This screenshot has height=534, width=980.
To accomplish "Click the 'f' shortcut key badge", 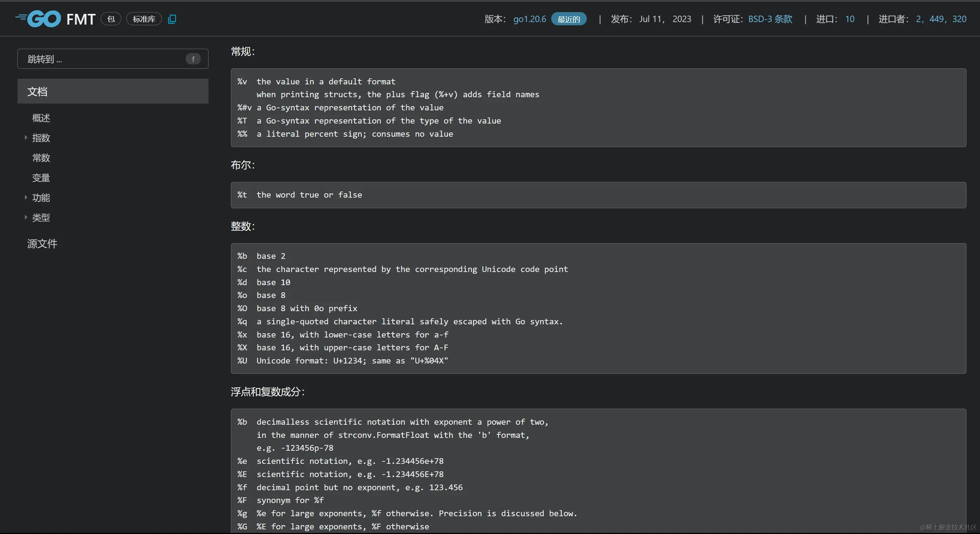I will (193, 59).
